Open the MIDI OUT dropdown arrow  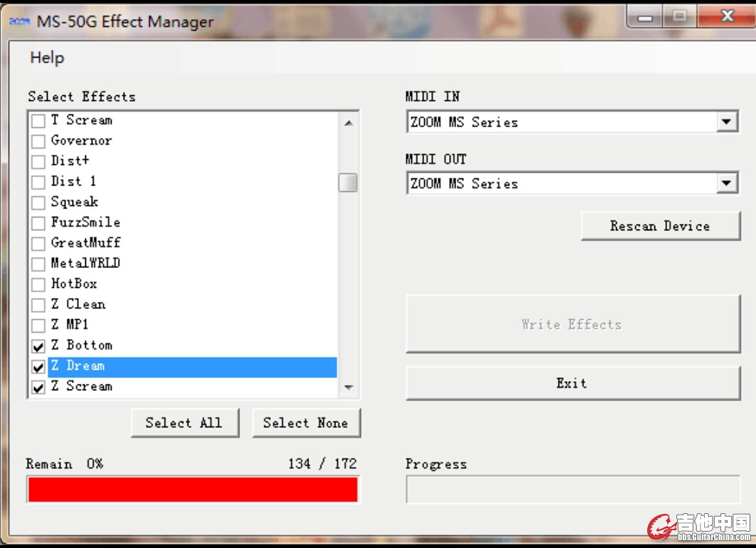pyautogui.click(x=727, y=183)
